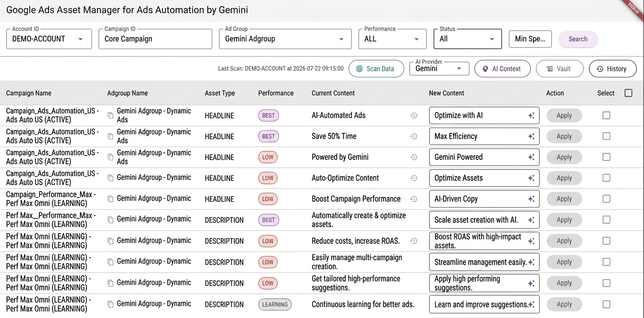Select the Continuous learning row checkbox
644x318 pixels.
click(606, 304)
